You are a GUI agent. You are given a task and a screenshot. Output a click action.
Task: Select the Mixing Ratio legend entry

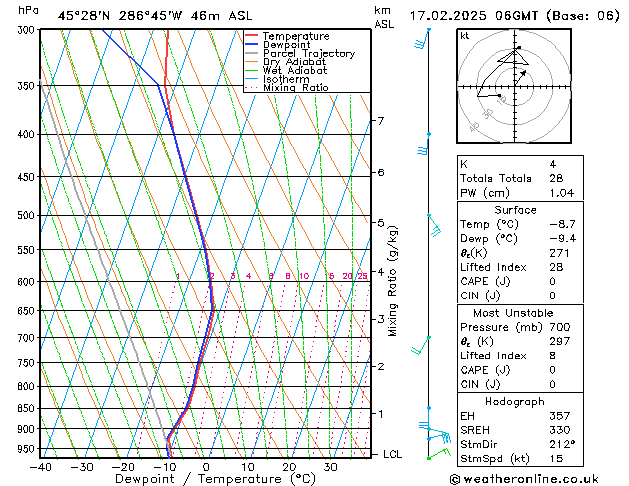click(x=295, y=88)
